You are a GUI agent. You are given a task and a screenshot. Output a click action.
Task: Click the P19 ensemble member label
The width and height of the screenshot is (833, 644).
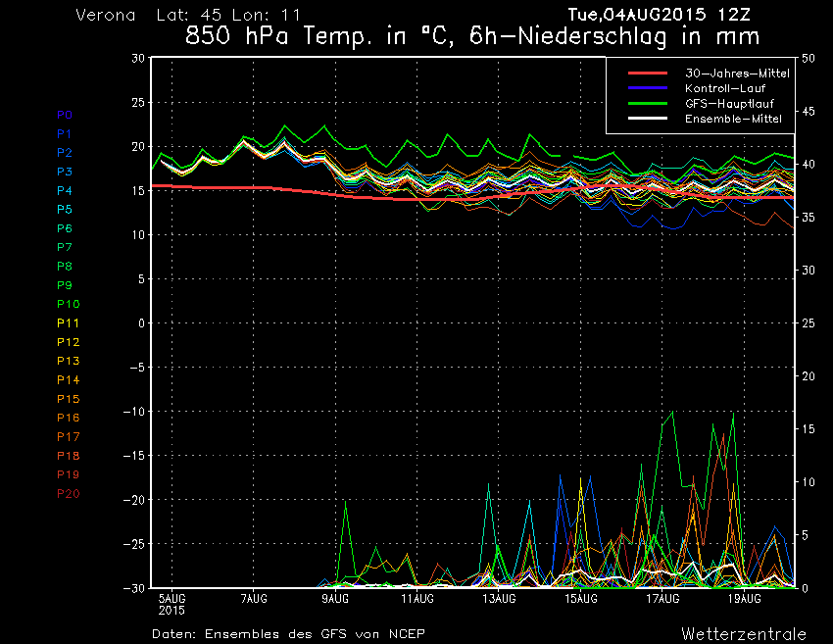(x=68, y=474)
